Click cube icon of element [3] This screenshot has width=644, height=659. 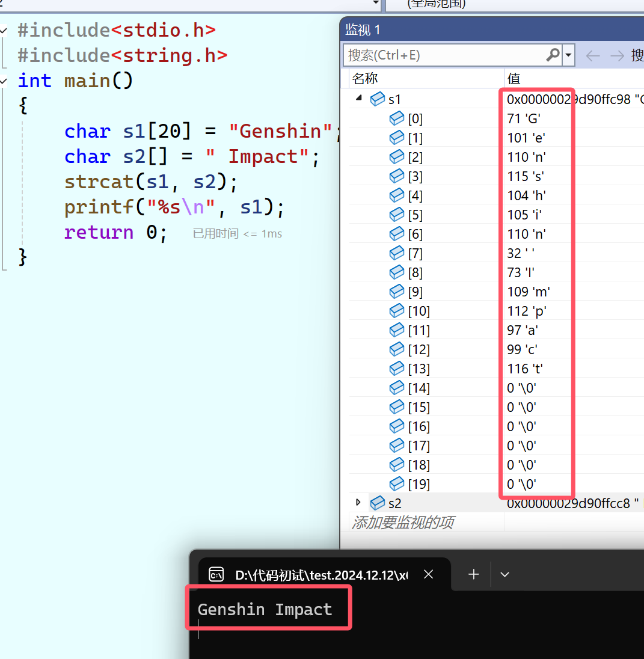click(x=397, y=176)
